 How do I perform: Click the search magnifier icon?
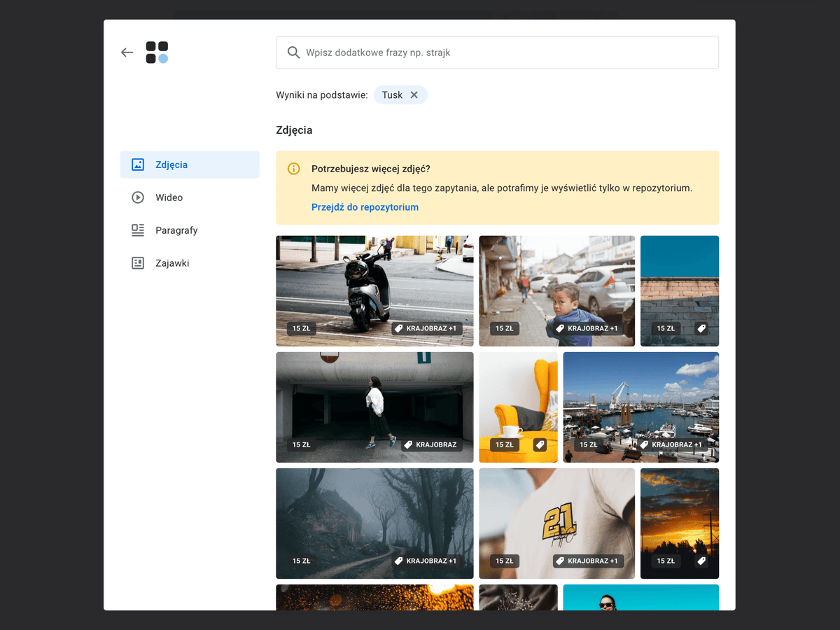pyautogui.click(x=294, y=52)
